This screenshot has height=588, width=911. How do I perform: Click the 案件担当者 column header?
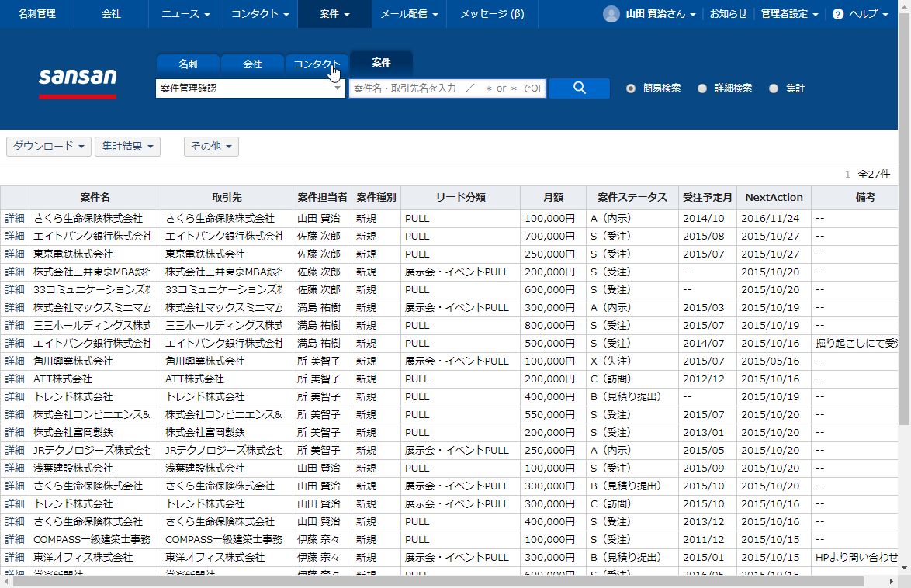[x=323, y=198]
